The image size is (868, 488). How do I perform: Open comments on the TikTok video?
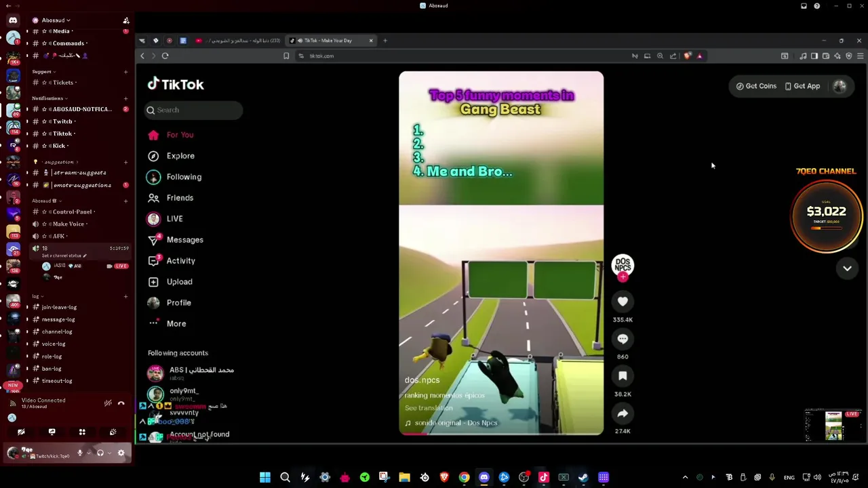tap(623, 339)
